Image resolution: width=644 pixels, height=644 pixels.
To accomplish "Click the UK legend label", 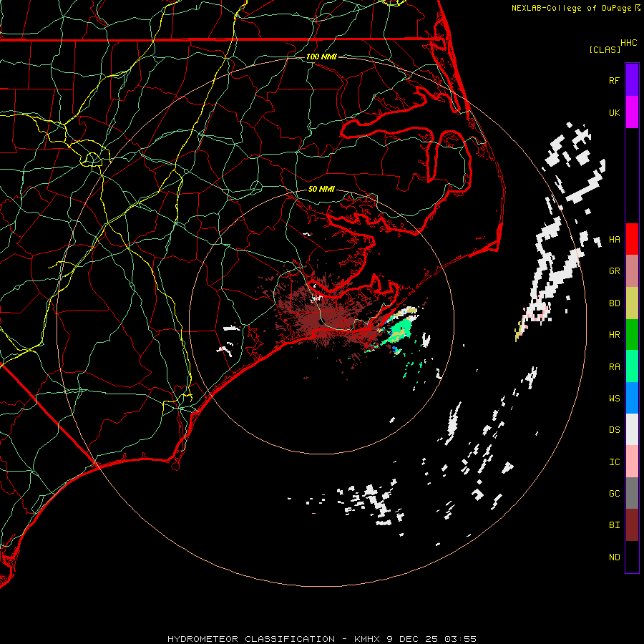I will coord(615,112).
